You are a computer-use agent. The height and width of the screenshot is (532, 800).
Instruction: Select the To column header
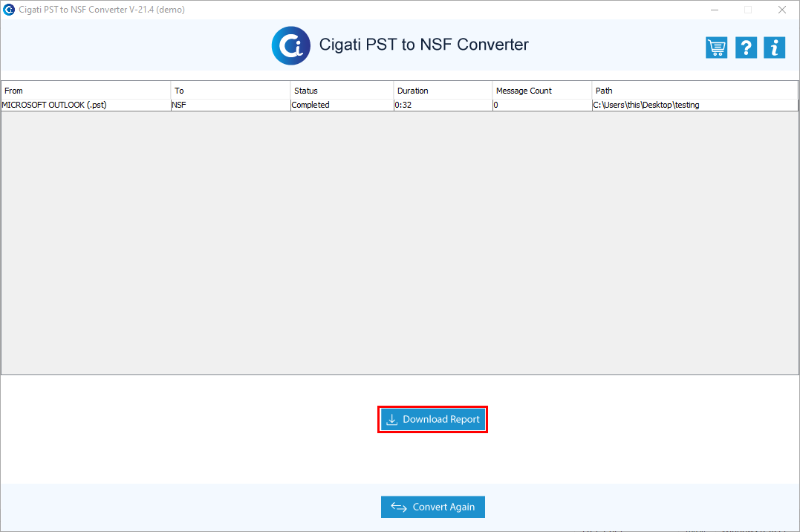[230, 91]
